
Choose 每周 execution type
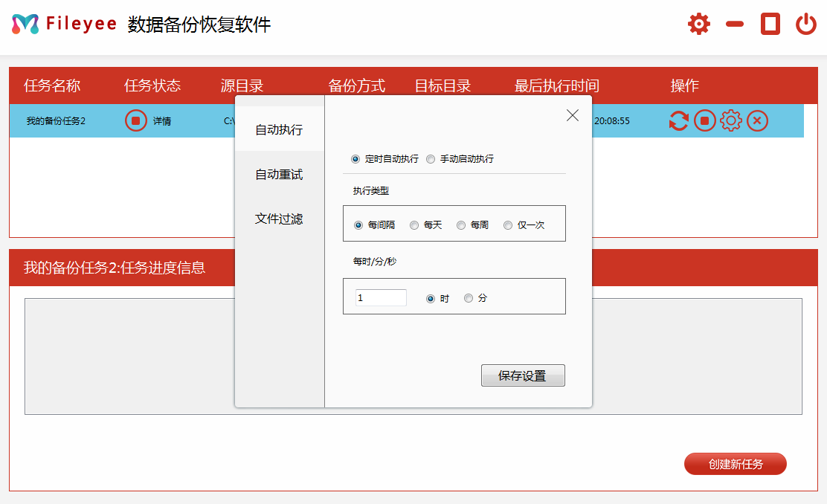[461, 225]
